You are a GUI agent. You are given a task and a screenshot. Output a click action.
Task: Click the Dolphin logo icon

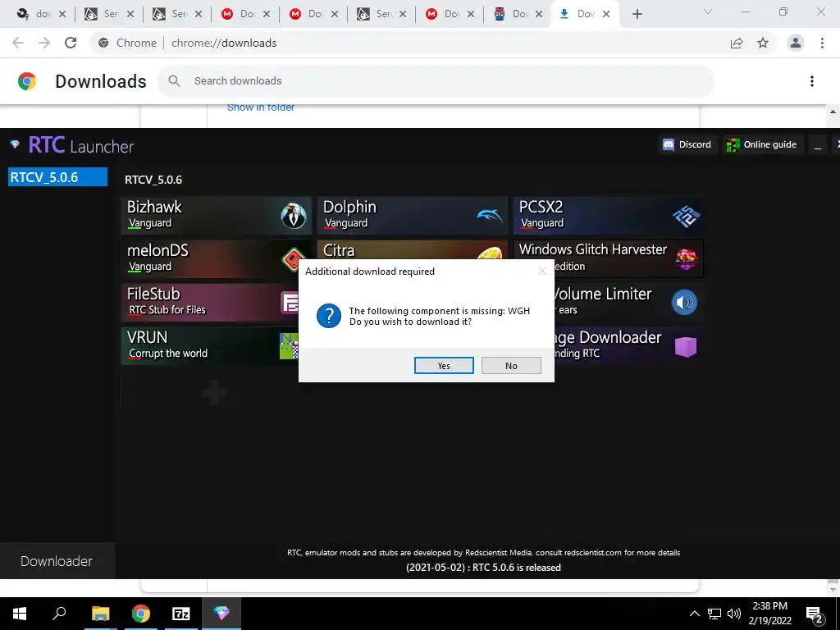click(x=490, y=216)
